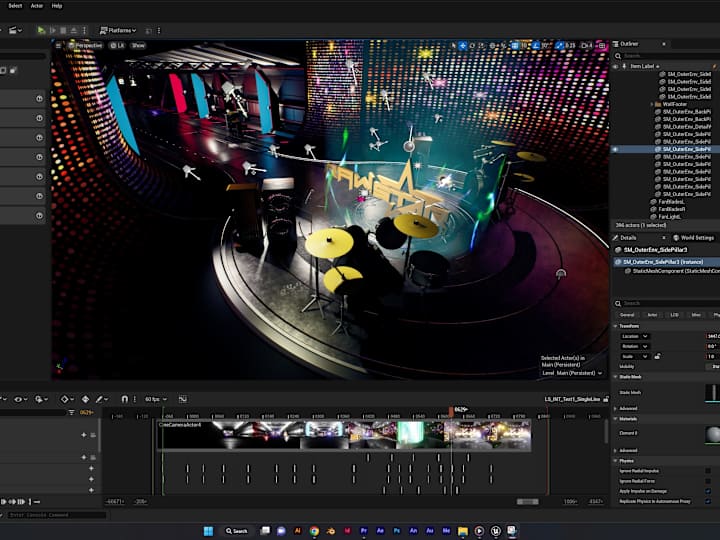Collapse the Materials section
This screenshot has width=720, height=540.
coord(616,419)
